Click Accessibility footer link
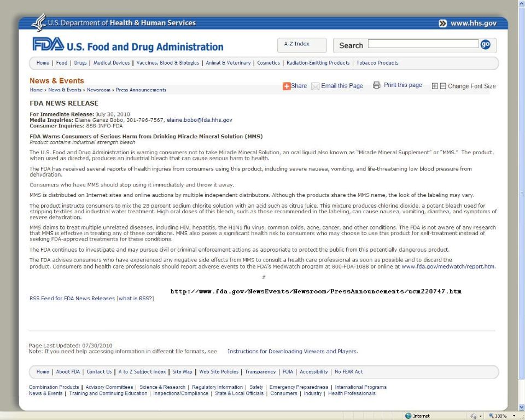 314,372
